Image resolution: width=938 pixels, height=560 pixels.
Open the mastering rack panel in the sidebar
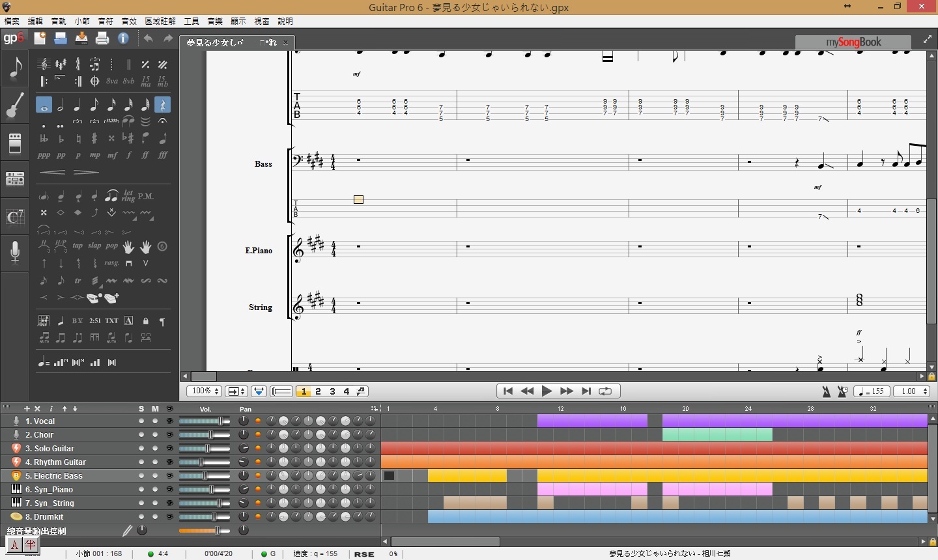[x=15, y=178]
